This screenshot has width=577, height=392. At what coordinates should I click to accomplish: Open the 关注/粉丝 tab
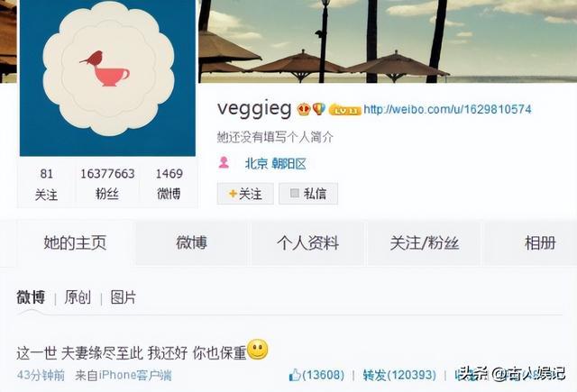(425, 243)
